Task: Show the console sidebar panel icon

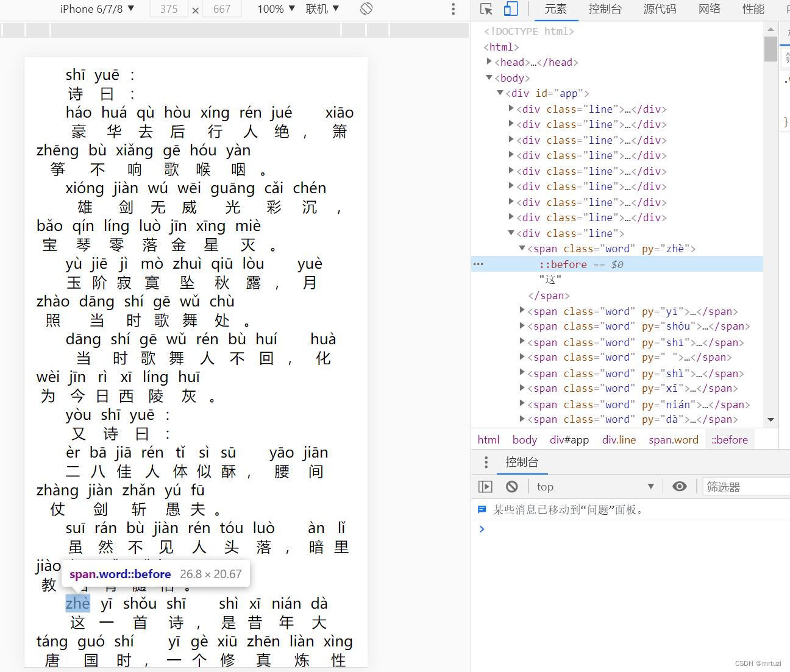Action: [485, 486]
